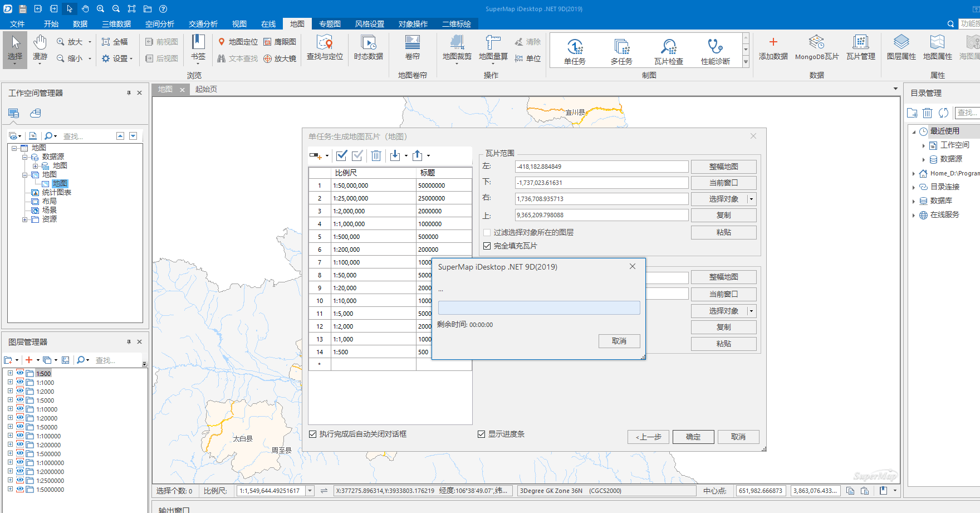Click the 上 tile bound input field
The height and width of the screenshot is (513, 980).
[602, 215]
